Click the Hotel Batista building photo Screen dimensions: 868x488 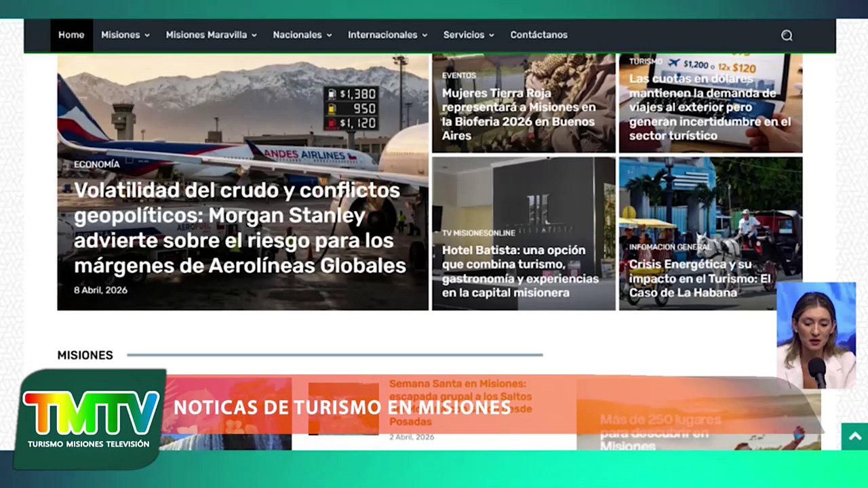pos(524,233)
